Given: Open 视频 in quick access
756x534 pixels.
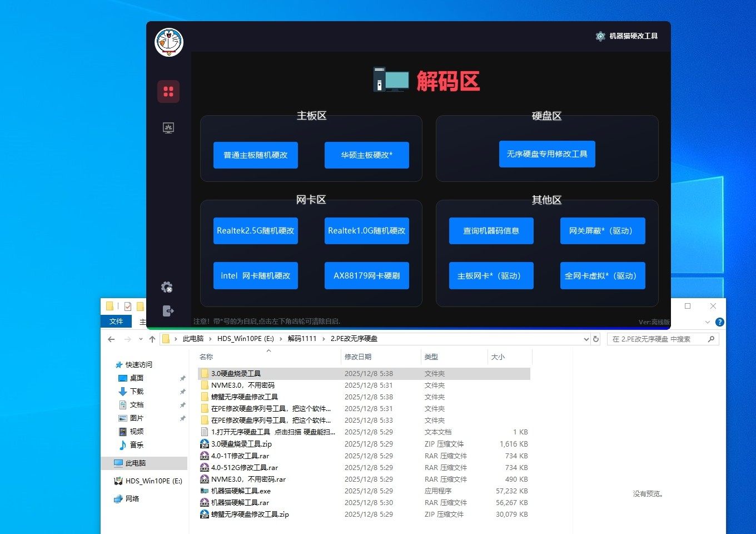Looking at the screenshot, I should tap(137, 432).
